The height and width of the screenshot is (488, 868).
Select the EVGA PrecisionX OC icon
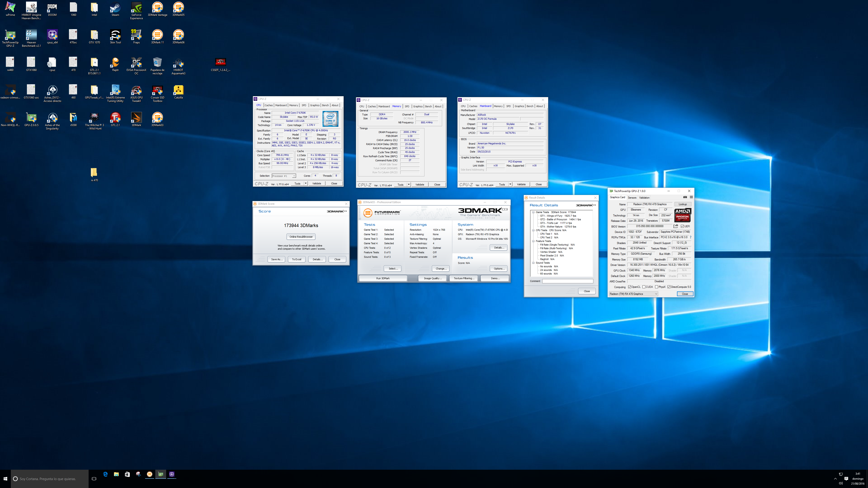137,66
